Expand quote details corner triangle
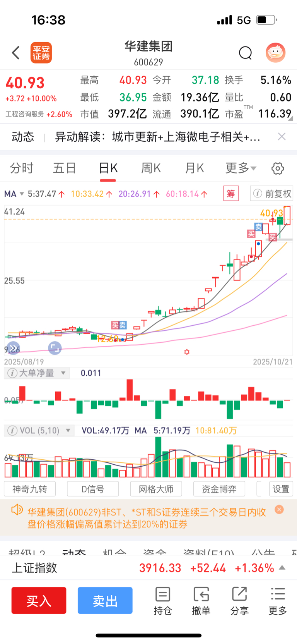The height and width of the screenshot is (644, 297). pos(290,118)
